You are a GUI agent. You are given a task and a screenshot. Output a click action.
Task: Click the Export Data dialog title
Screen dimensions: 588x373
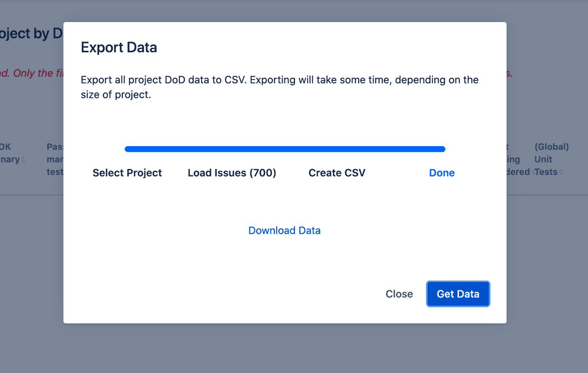[x=119, y=47]
